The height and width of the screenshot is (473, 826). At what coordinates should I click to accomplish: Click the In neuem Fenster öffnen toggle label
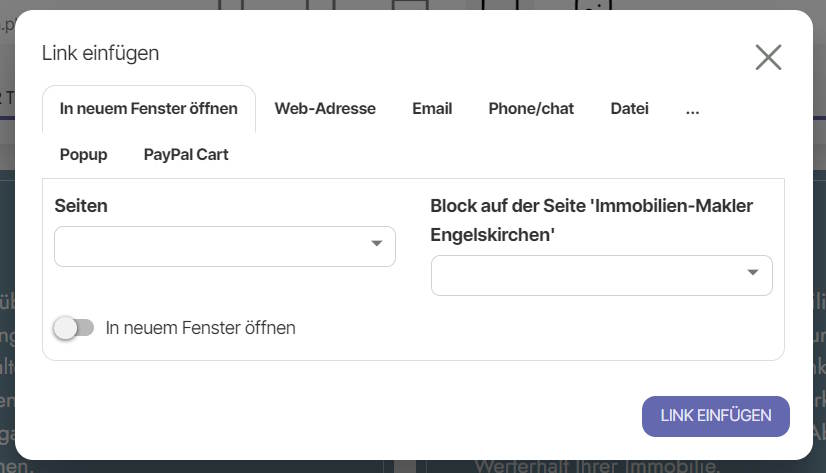[200, 327]
